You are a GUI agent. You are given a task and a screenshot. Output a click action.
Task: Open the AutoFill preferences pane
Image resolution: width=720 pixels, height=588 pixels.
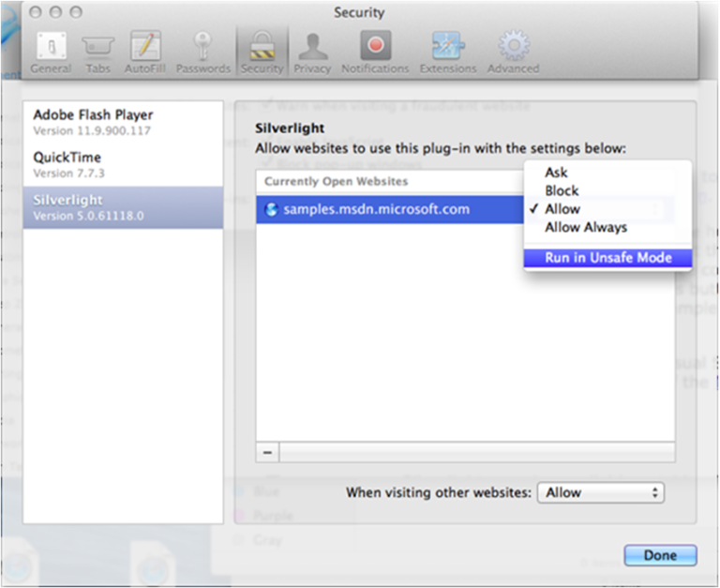click(145, 53)
